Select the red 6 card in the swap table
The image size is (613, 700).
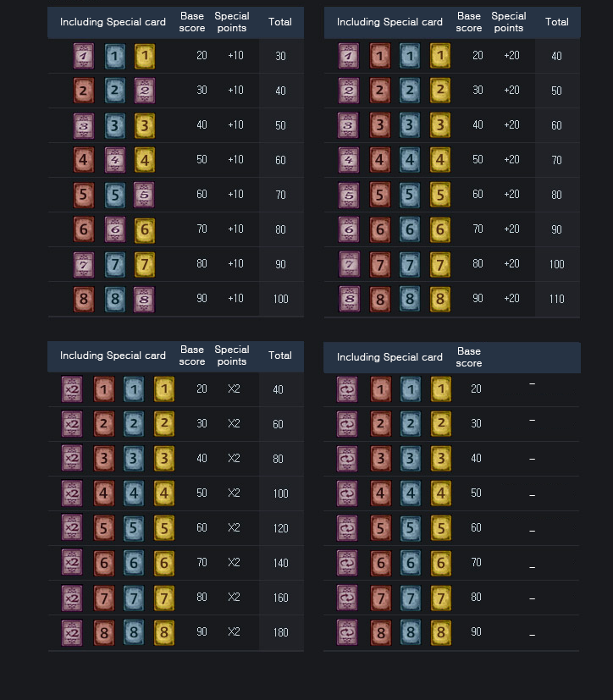pos(380,563)
